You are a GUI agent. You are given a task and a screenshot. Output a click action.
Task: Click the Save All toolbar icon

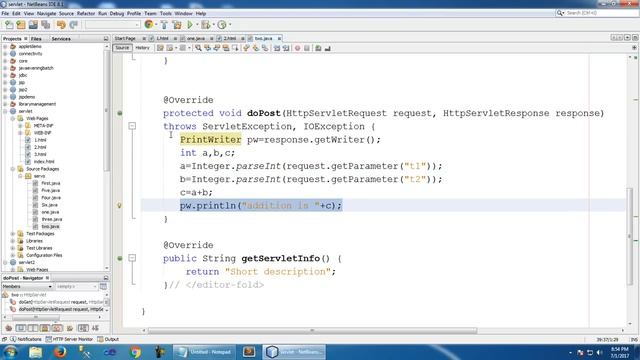click(x=45, y=25)
